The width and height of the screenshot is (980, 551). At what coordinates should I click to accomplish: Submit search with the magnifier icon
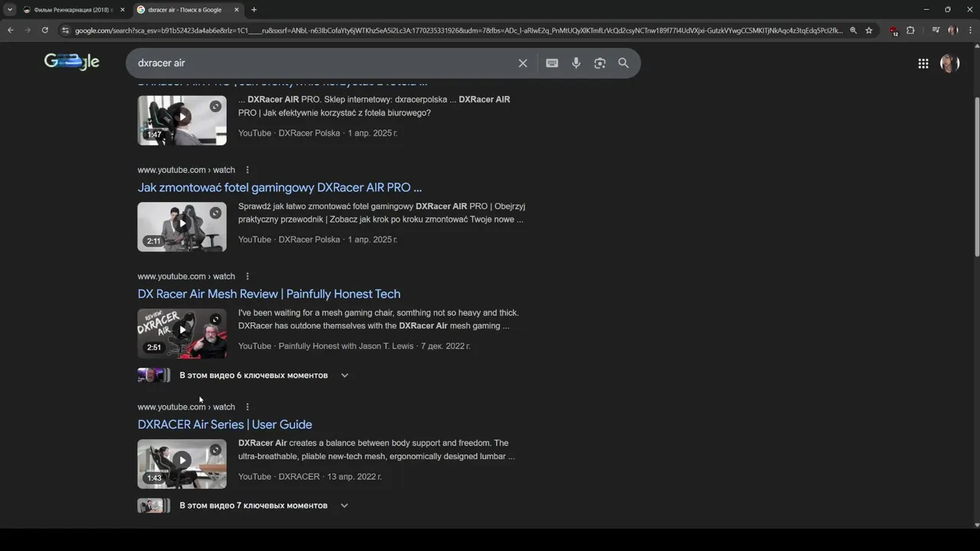click(623, 63)
